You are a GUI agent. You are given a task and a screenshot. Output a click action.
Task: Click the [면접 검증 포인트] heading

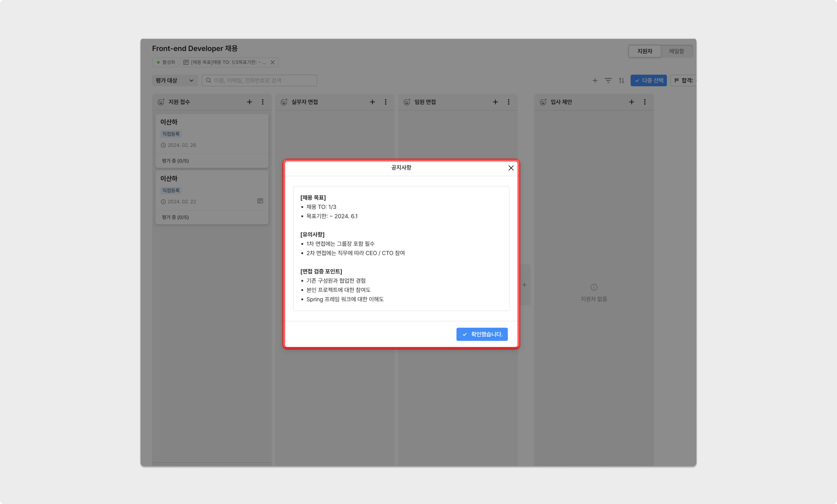click(x=321, y=272)
